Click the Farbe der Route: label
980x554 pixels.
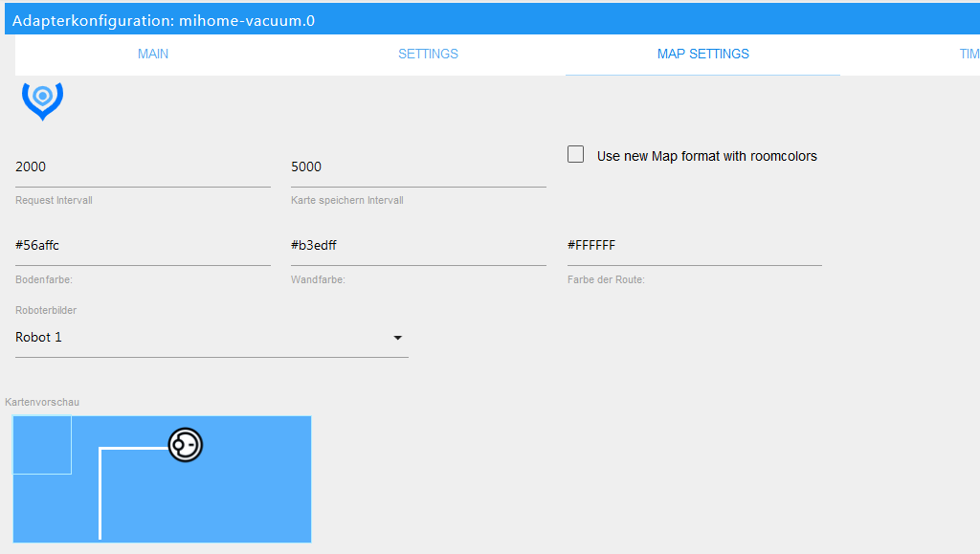(606, 279)
